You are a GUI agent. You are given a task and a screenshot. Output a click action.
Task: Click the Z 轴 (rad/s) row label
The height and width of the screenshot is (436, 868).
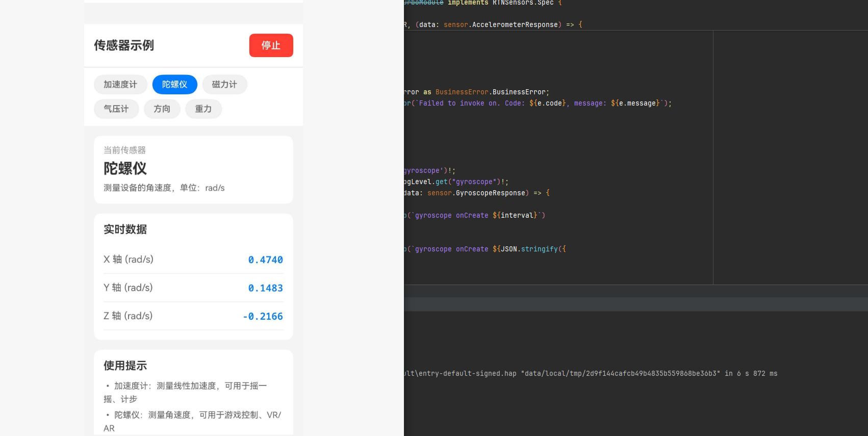coord(128,316)
